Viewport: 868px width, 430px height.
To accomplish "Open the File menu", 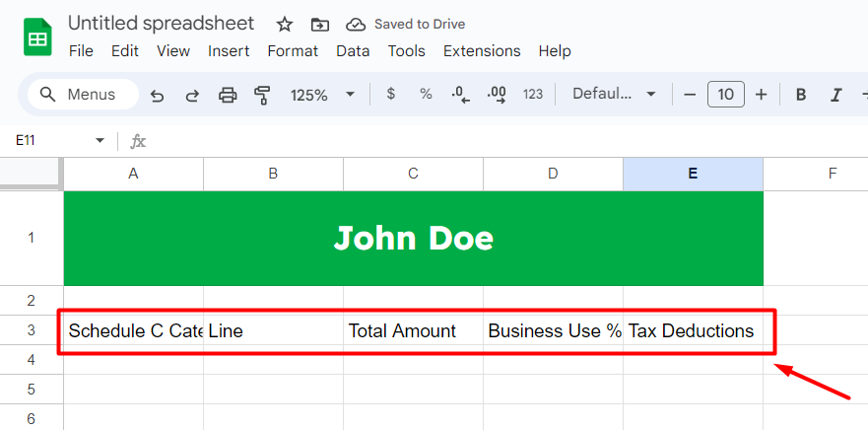I will [81, 51].
